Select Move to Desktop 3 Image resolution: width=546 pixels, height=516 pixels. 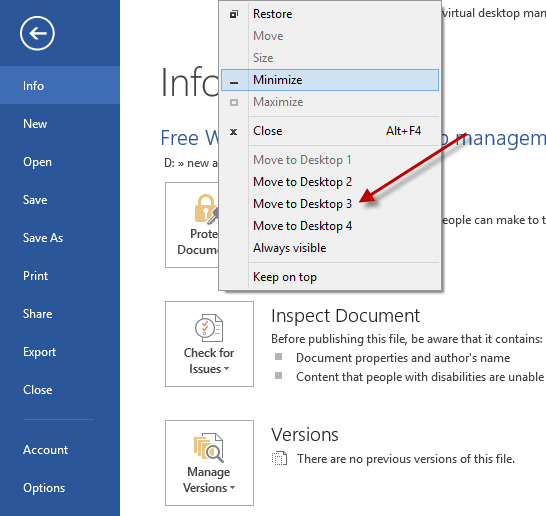302,204
